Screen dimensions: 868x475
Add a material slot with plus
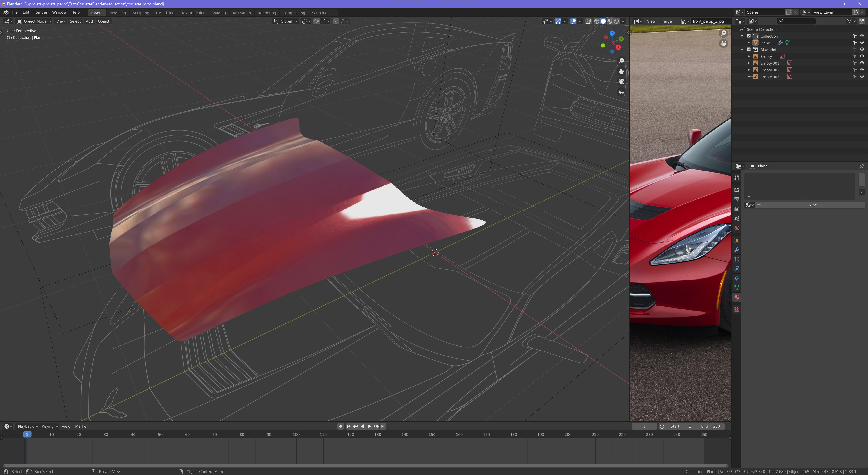(x=862, y=176)
